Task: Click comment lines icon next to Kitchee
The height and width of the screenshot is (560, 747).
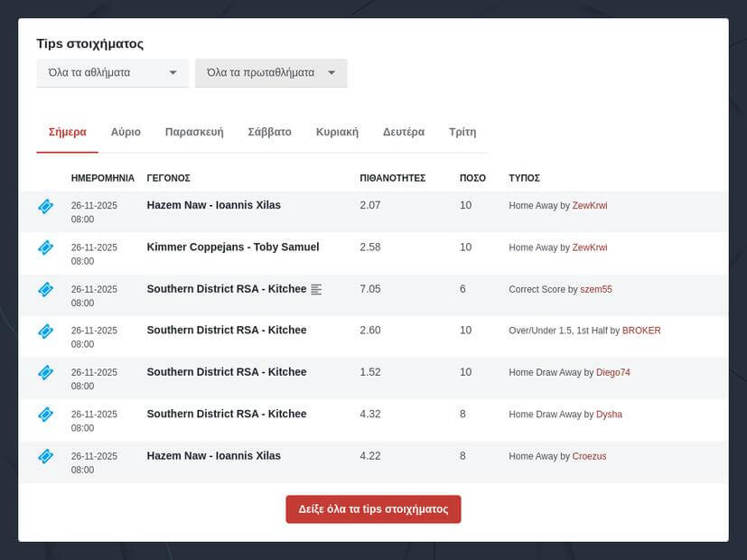Action: click(x=316, y=290)
